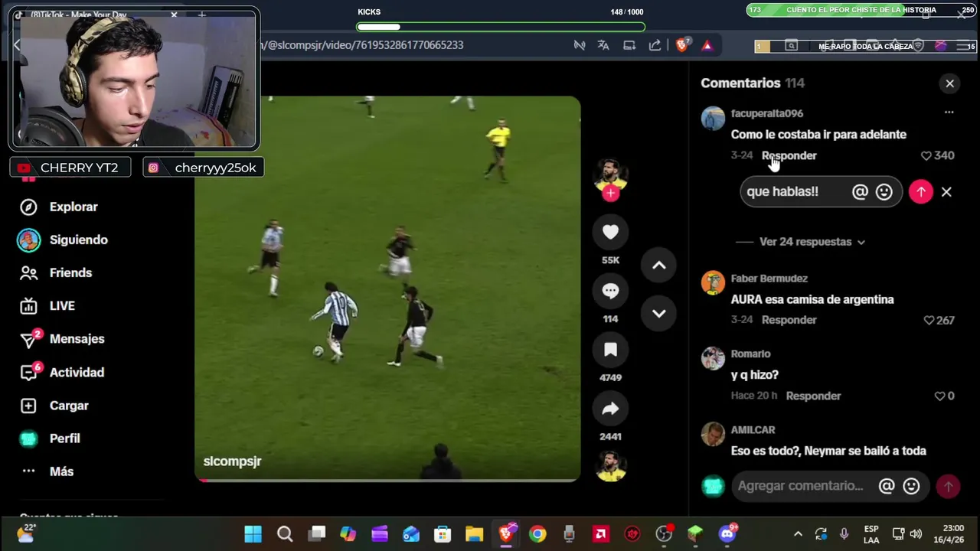Seek the video progress bar

pyautogui.click(x=387, y=480)
